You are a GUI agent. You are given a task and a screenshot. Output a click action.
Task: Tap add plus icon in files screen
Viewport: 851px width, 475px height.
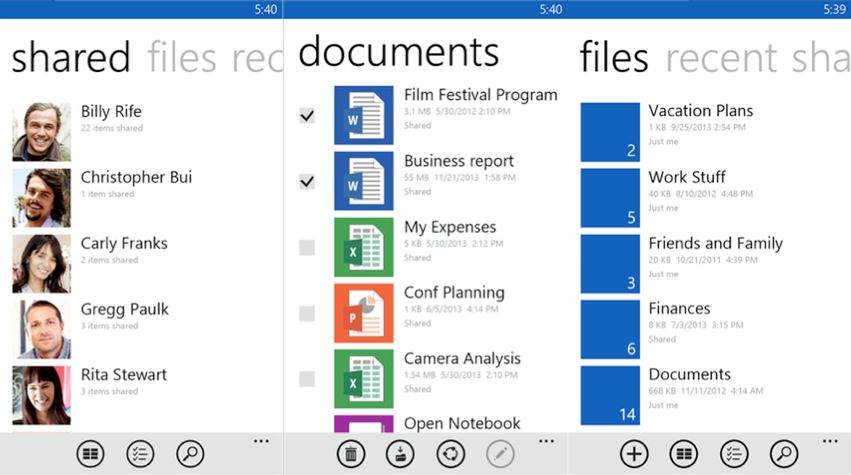[x=634, y=454]
